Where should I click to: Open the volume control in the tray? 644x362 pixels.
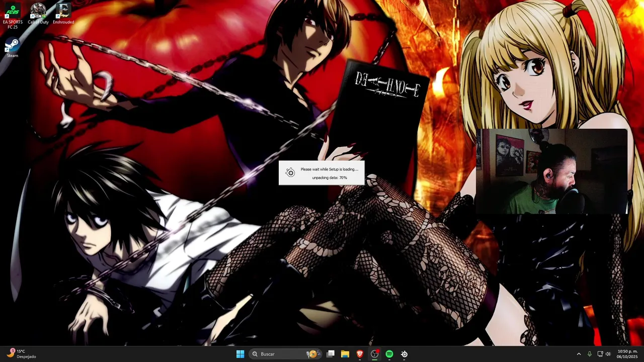coord(608,354)
